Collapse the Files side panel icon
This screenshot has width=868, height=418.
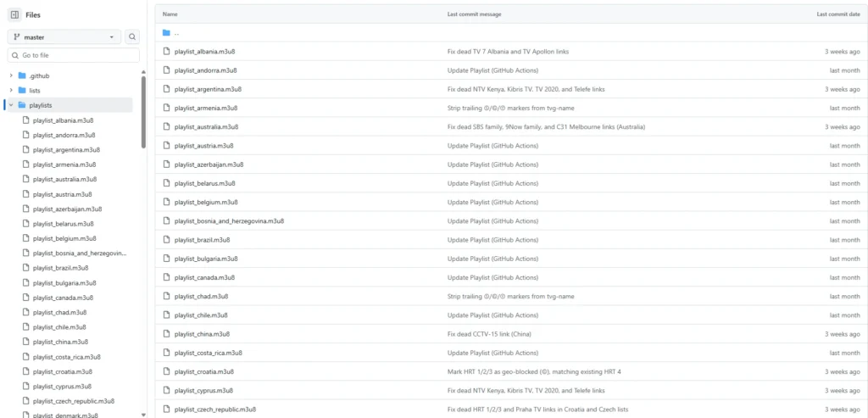click(15, 15)
